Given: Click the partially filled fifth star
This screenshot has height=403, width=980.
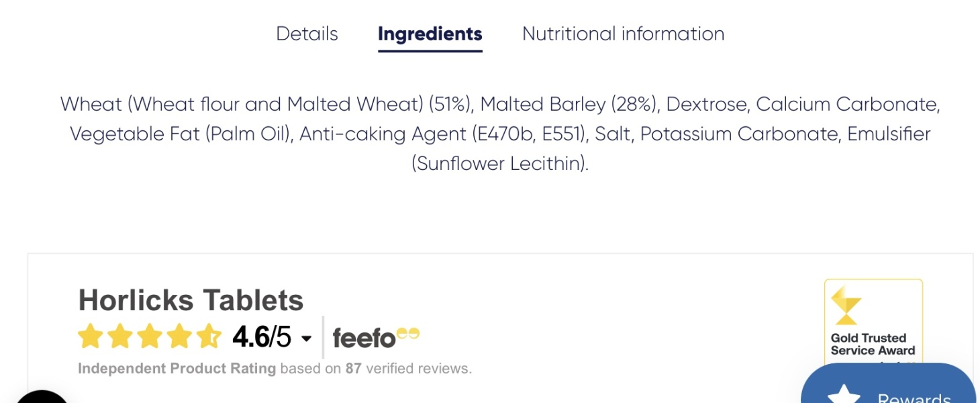Looking at the screenshot, I should coord(209,337).
